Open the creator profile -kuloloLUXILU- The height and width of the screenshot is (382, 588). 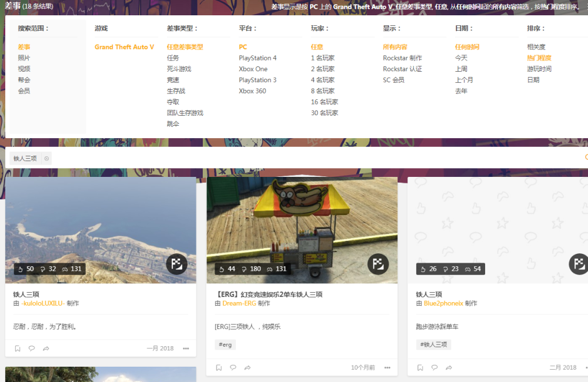(43, 303)
